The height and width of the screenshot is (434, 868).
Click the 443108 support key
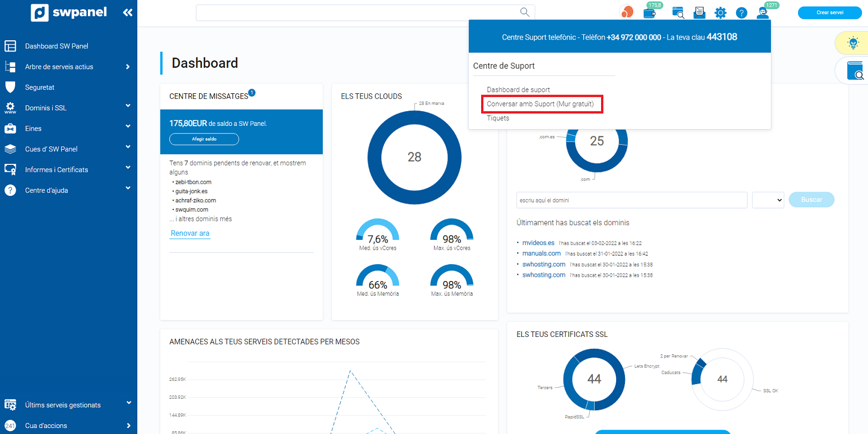pos(722,37)
